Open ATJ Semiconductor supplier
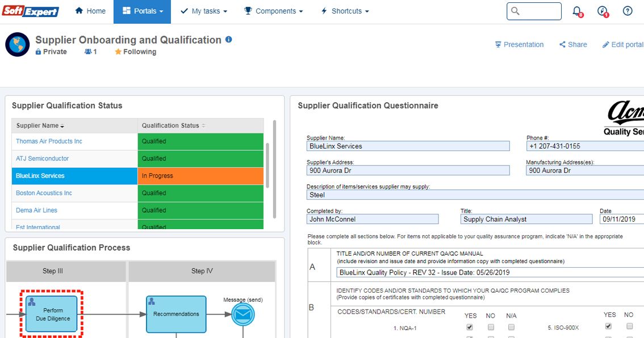The width and height of the screenshot is (644, 338). tap(42, 158)
